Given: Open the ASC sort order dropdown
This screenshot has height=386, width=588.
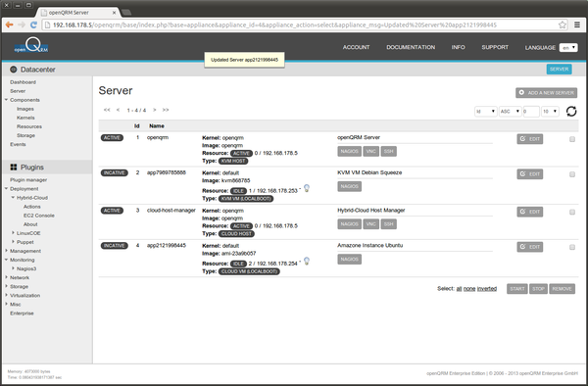Looking at the screenshot, I should tap(510, 112).
